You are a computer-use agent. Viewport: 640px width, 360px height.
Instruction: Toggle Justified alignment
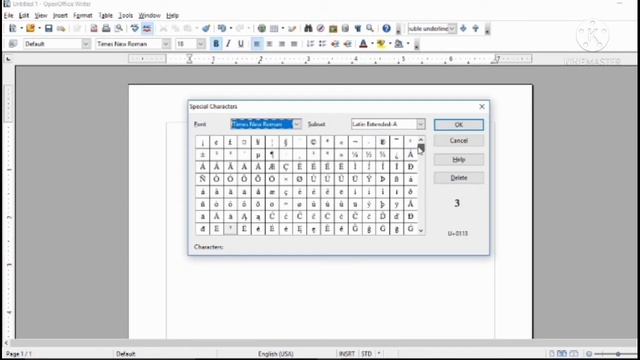[x=294, y=44]
